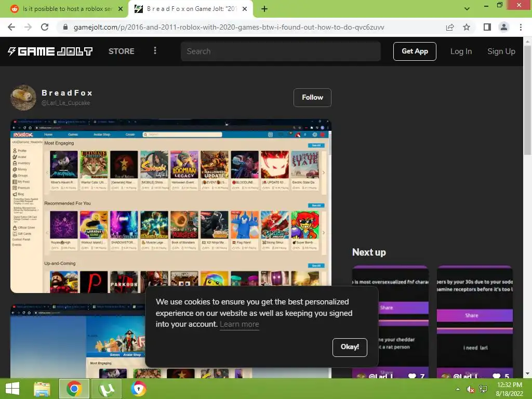This screenshot has height=399, width=532.
Task: Open the STORE page
Action: click(122, 51)
